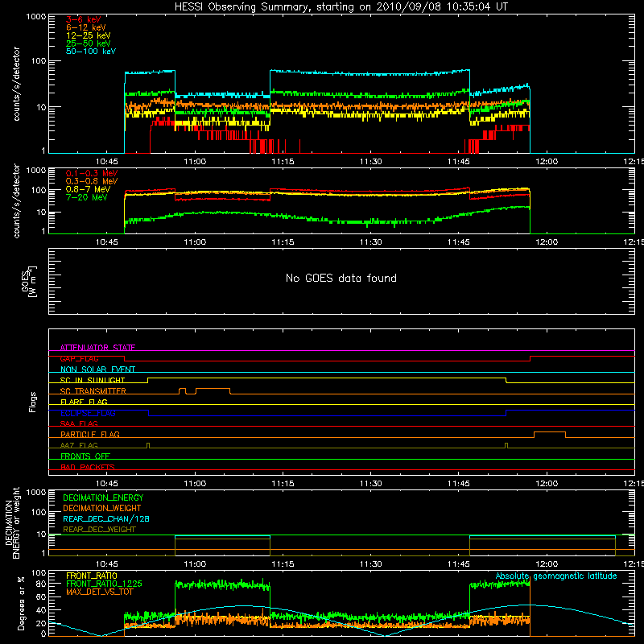Select the ECLIPSE_FLAG label
This screenshot has height=644, width=644.
[88, 413]
